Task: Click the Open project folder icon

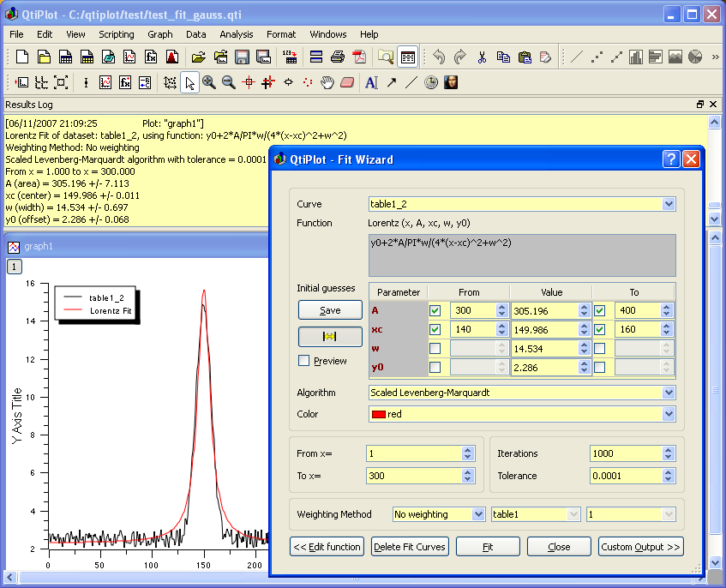Action: click(x=198, y=57)
